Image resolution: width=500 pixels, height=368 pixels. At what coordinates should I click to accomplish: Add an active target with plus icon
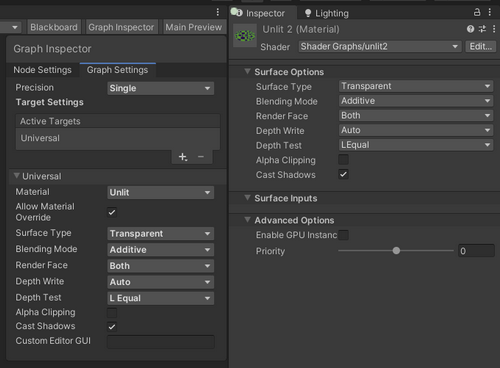(x=183, y=157)
